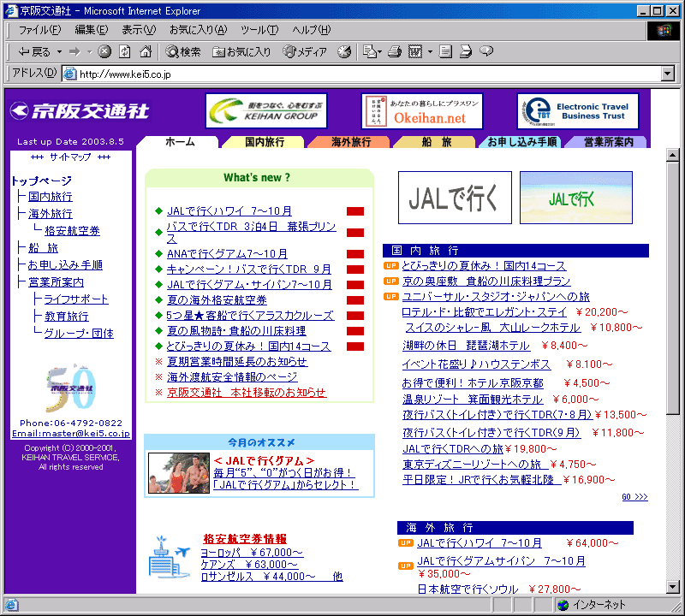Open 夏の海外格安航空券 link
This screenshot has height=616, width=685.
(217, 300)
